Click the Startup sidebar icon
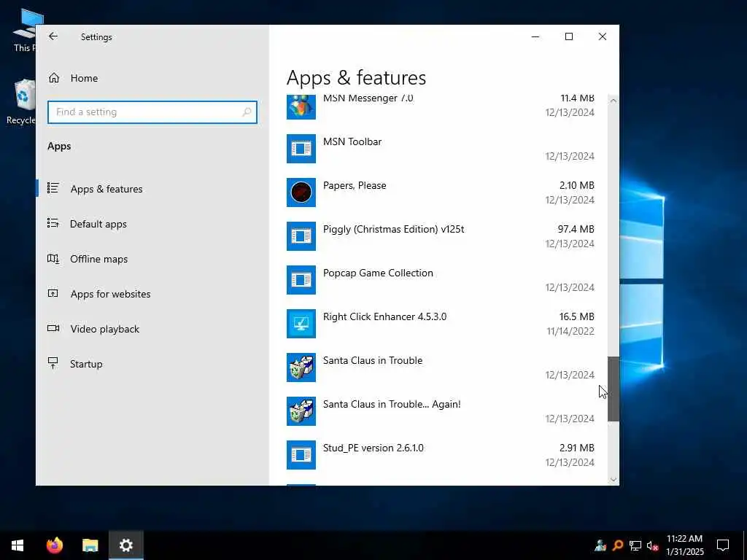The width and height of the screenshot is (747, 560). [x=53, y=363]
